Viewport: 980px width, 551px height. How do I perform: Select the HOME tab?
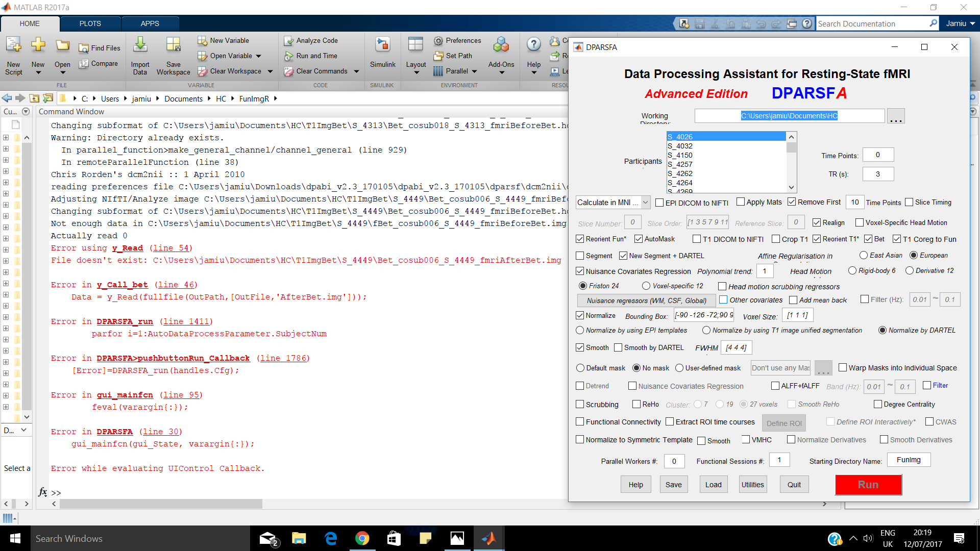[x=30, y=23]
